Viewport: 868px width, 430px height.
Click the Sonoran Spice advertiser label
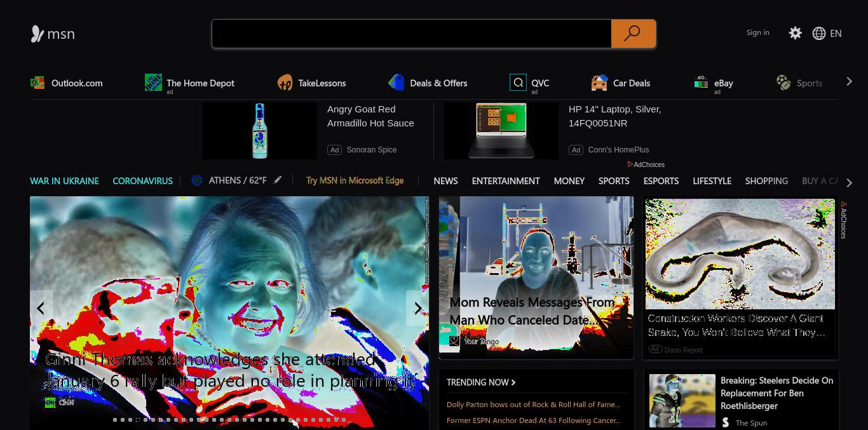[372, 150]
